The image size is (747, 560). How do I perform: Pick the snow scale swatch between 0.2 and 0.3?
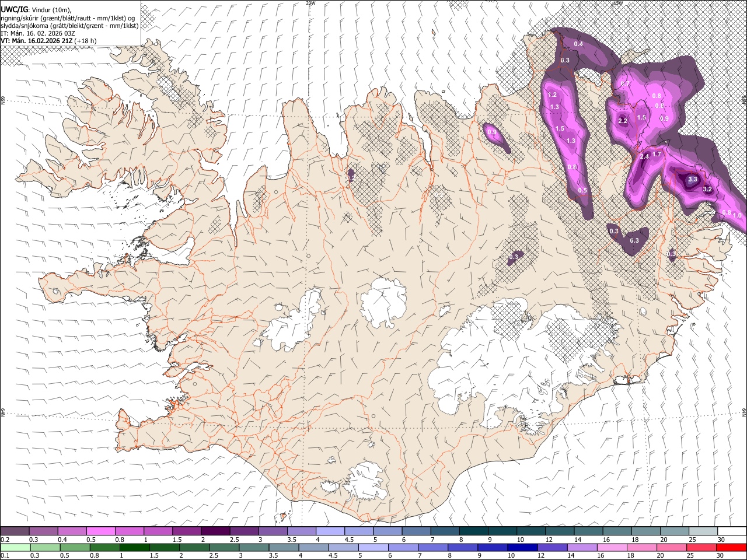[x=15, y=531]
